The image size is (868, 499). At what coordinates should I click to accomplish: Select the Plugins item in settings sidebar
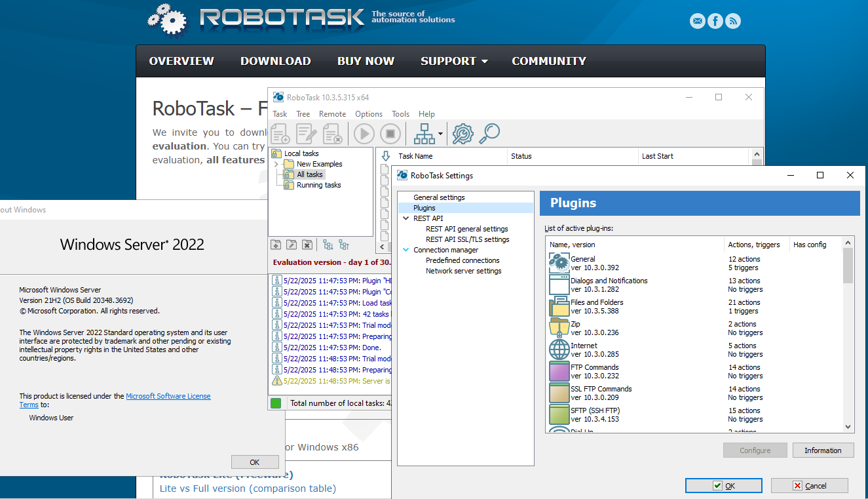(x=424, y=207)
